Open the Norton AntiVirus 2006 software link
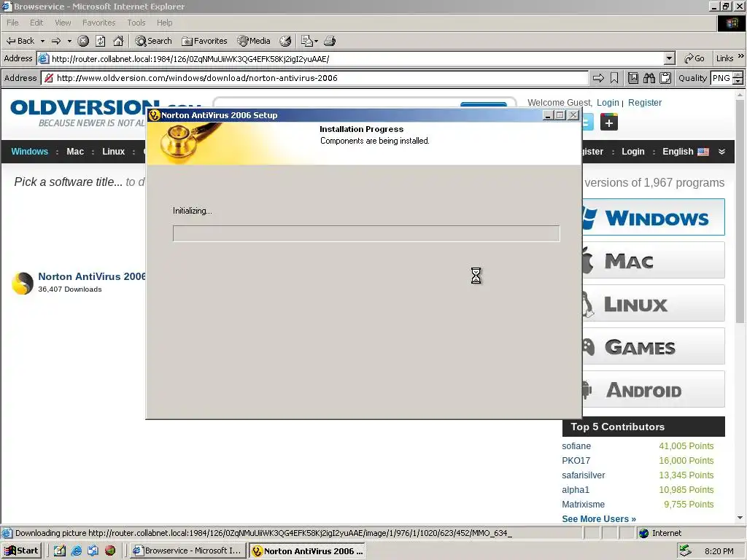 [x=91, y=276]
